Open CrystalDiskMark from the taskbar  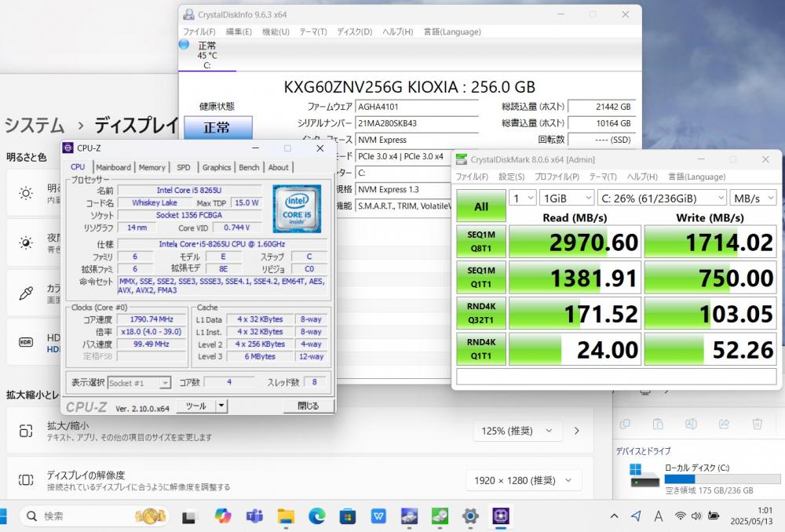coord(440,516)
